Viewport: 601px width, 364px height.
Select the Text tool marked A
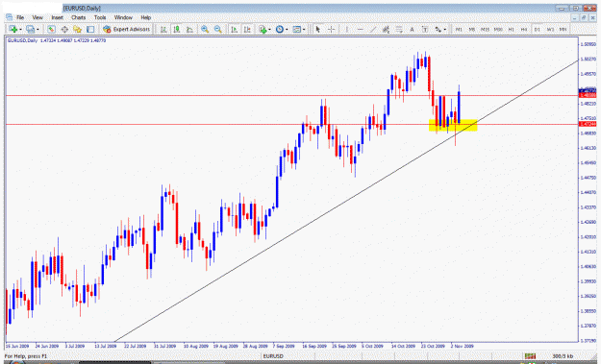coord(412,29)
